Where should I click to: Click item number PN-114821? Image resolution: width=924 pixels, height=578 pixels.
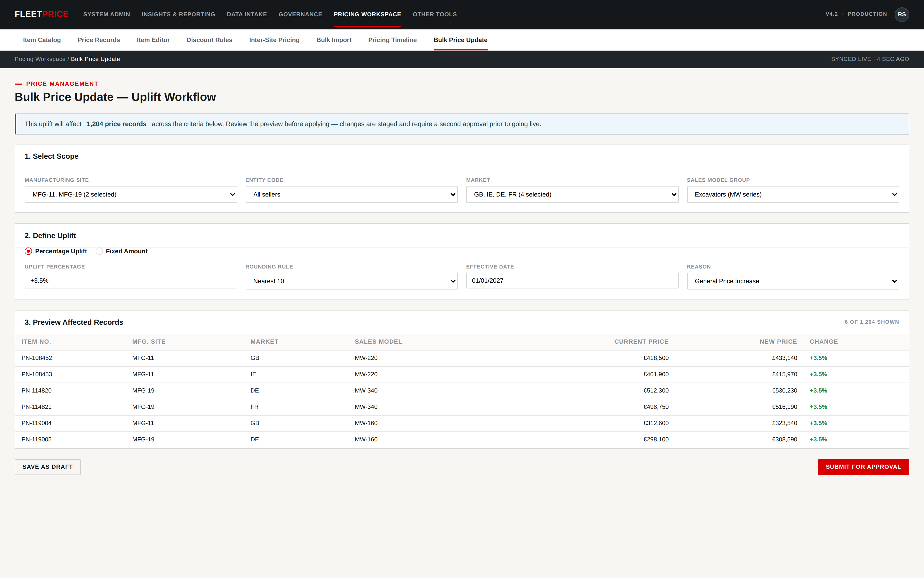(37, 407)
